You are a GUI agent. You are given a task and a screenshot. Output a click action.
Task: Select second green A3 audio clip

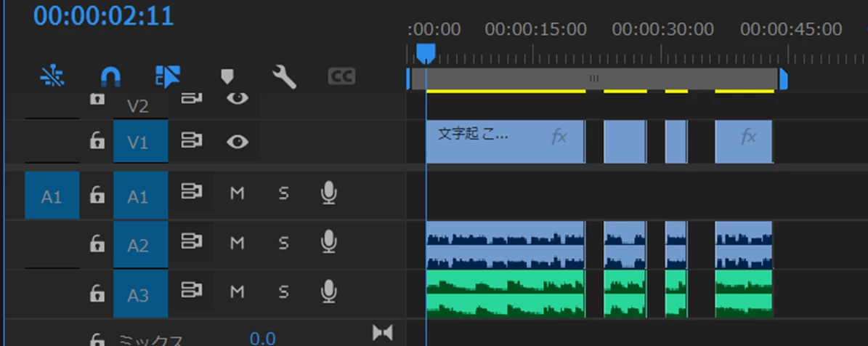(625, 294)
